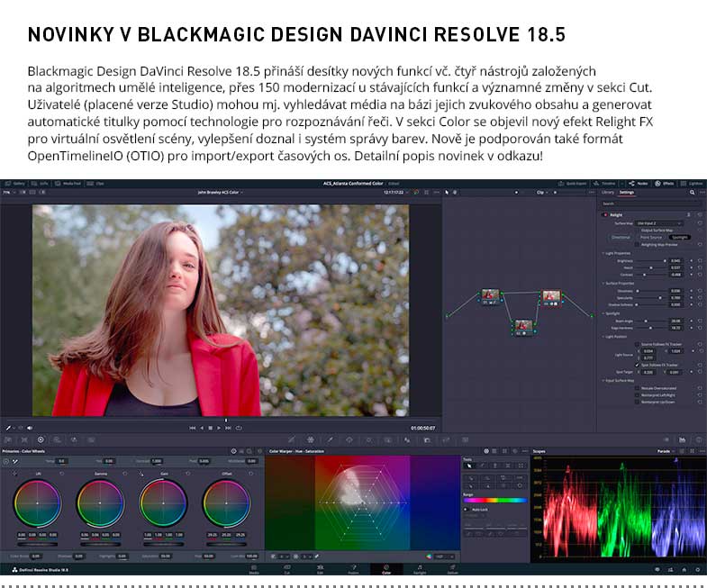The image size is (707, 588).
Task: Collapse the Input Surface Map section
Action: click(603, 380)
